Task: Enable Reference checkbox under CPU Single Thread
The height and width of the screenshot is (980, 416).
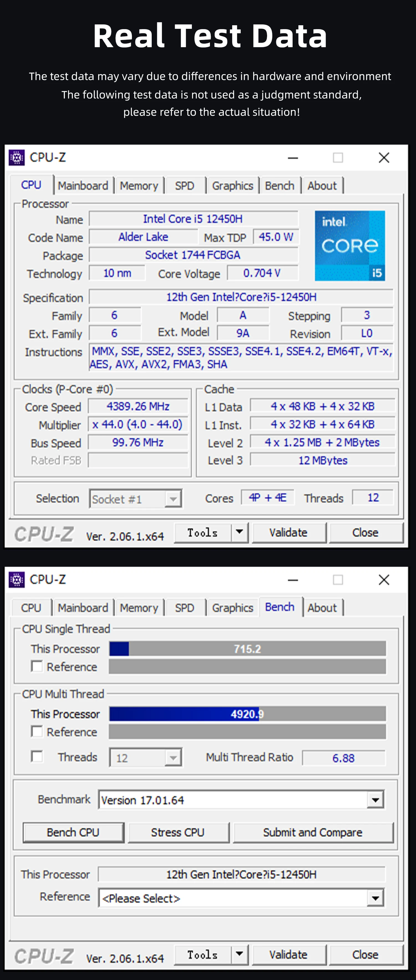Action: click(37, 666)
